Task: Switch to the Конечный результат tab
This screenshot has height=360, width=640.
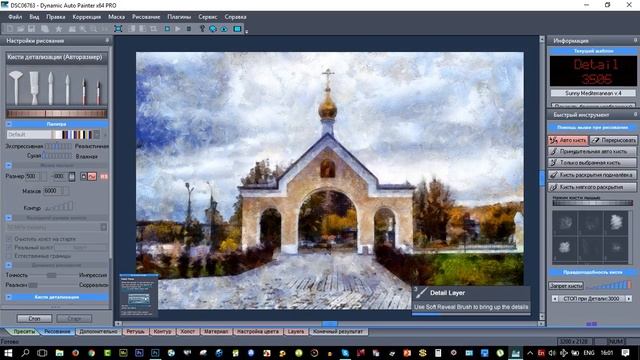Action: tap(338, 331)
